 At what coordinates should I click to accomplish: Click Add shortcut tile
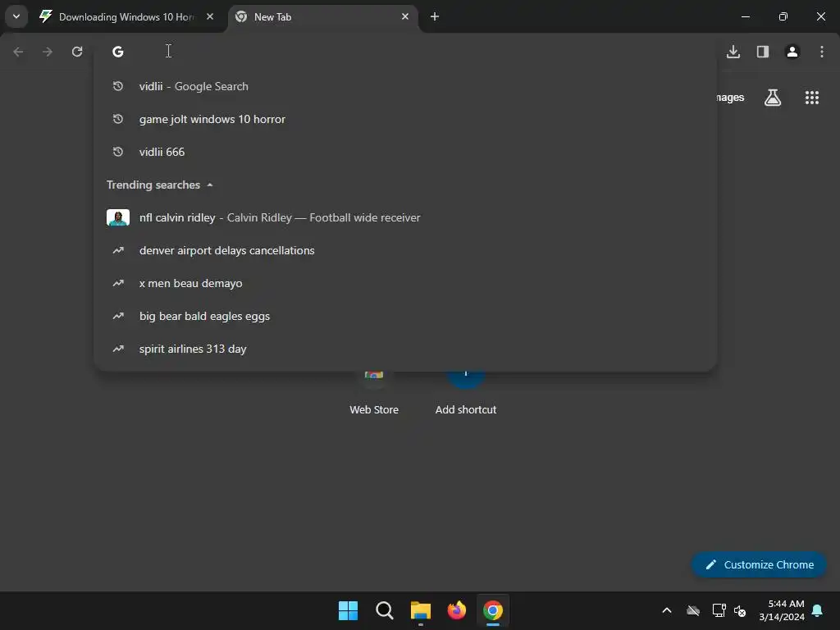pos(466,394)
